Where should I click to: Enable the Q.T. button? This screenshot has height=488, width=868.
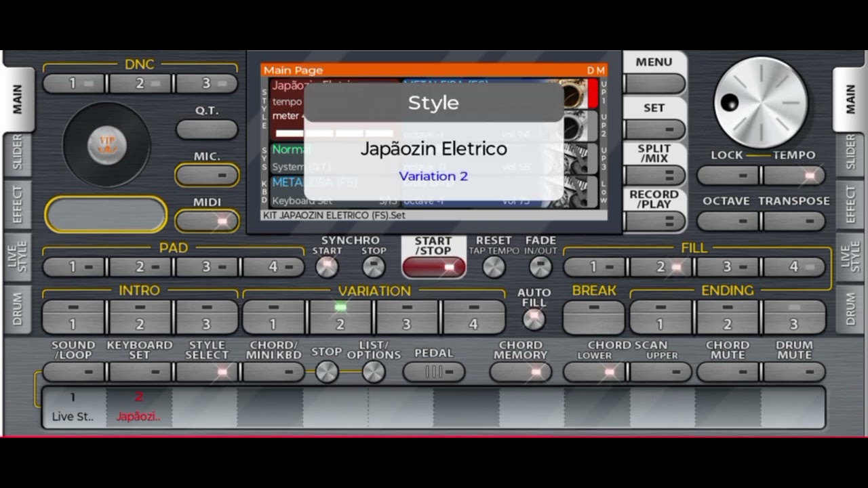tap(207, 129)
